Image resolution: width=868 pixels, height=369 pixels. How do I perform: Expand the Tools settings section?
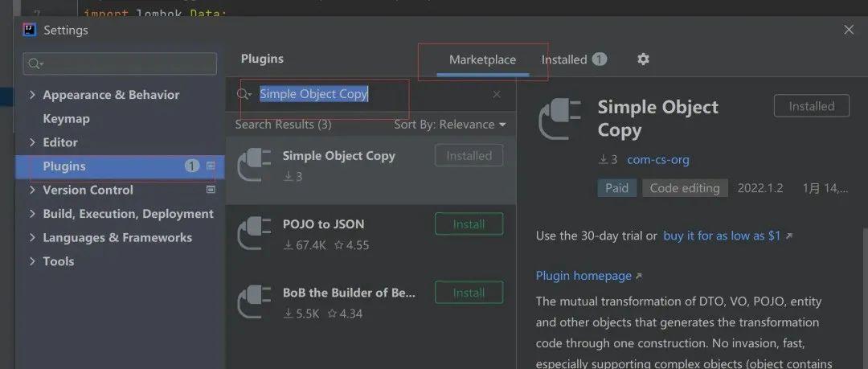[33, 261]
